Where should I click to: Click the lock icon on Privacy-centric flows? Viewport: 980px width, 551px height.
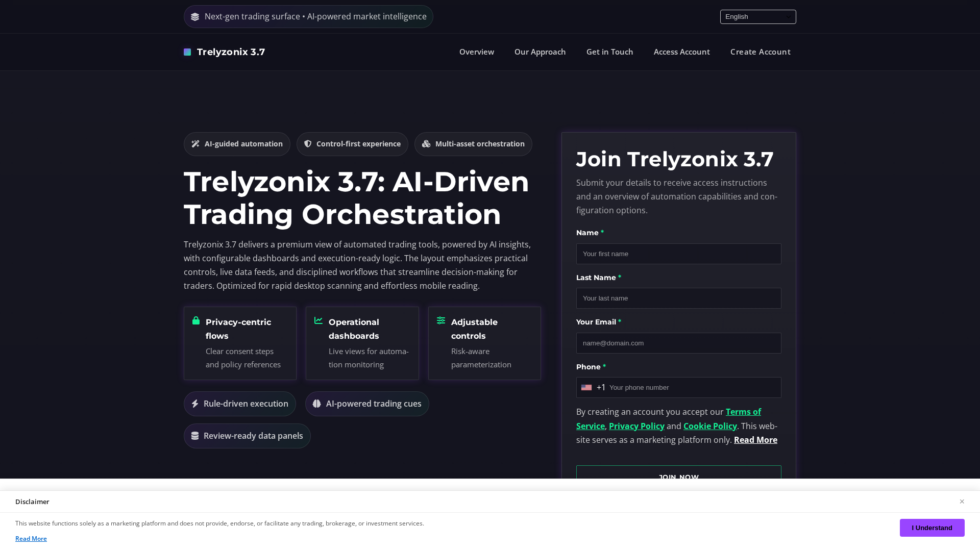pyautogui.click(x=196, y=320)
